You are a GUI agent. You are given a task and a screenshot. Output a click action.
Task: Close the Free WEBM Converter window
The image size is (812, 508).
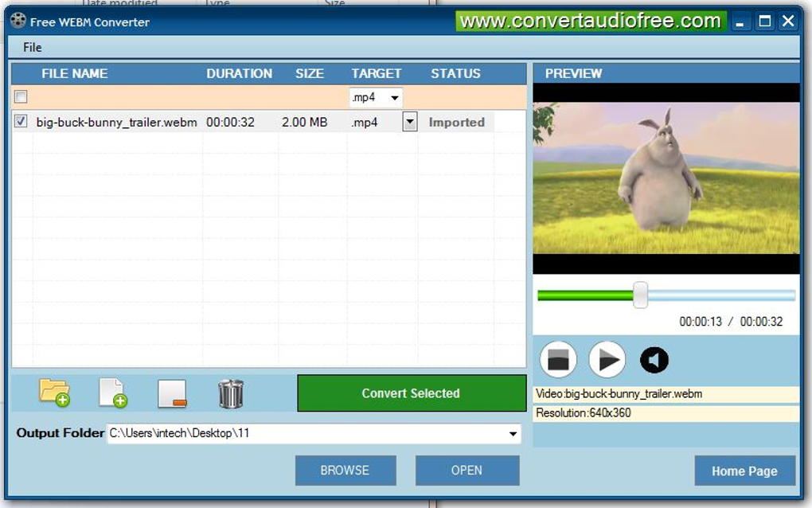coord(788,21)
